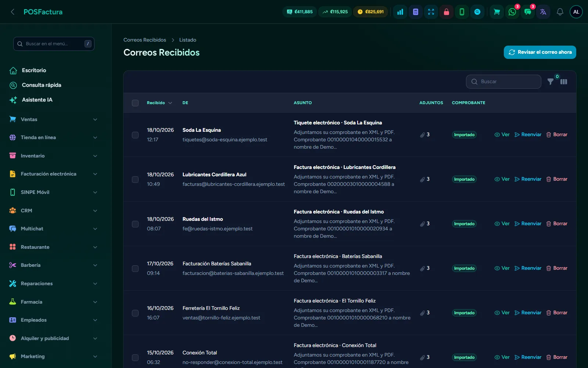The image size is (588, 368).
Task: Resend the Lubricantes Cordillera Azul email
Action: pos(528,179)
